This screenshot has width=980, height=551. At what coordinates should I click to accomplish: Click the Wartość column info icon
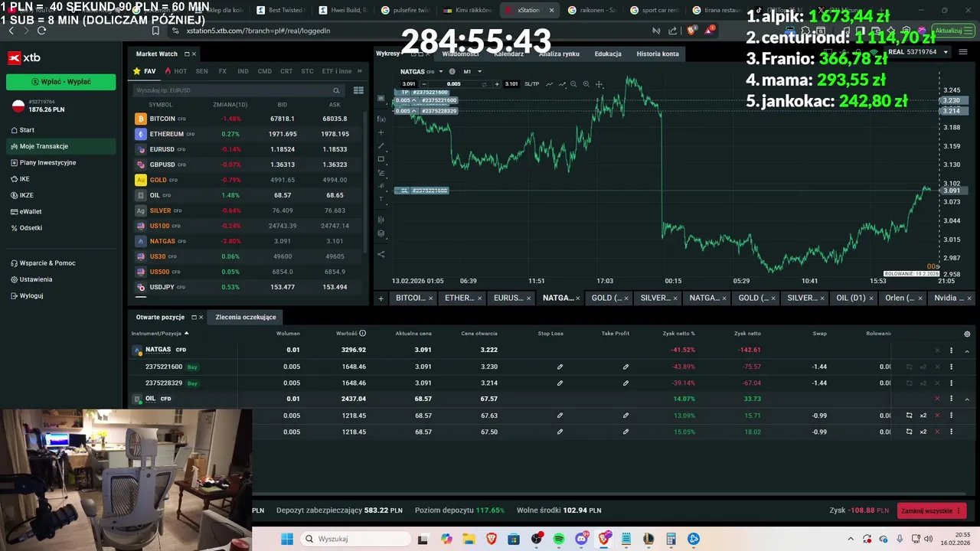pos(363,333)
